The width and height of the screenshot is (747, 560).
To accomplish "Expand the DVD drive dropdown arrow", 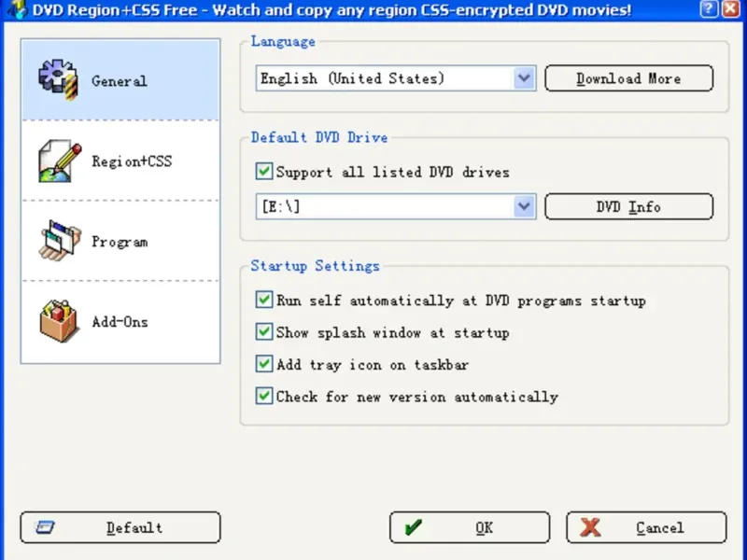I will pyautogui.click(x=524, y=206).
